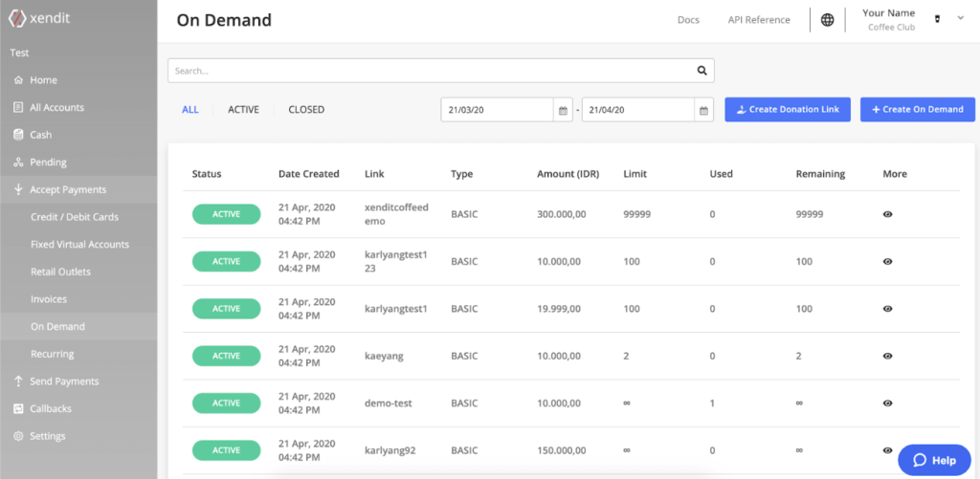Select On Demand menu item
980x479 pixels.
[78, 327]
